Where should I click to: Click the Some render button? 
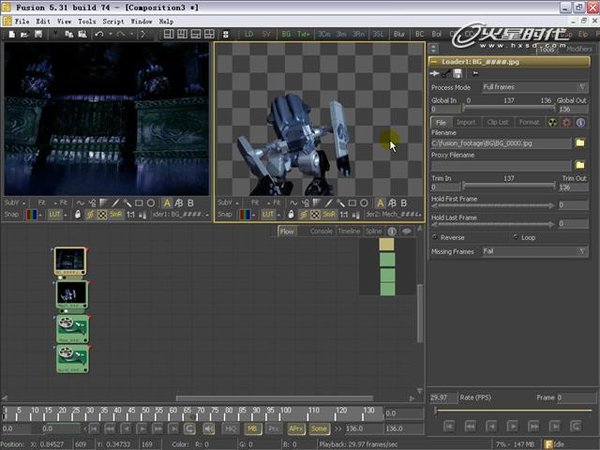(x=319, y=429)
